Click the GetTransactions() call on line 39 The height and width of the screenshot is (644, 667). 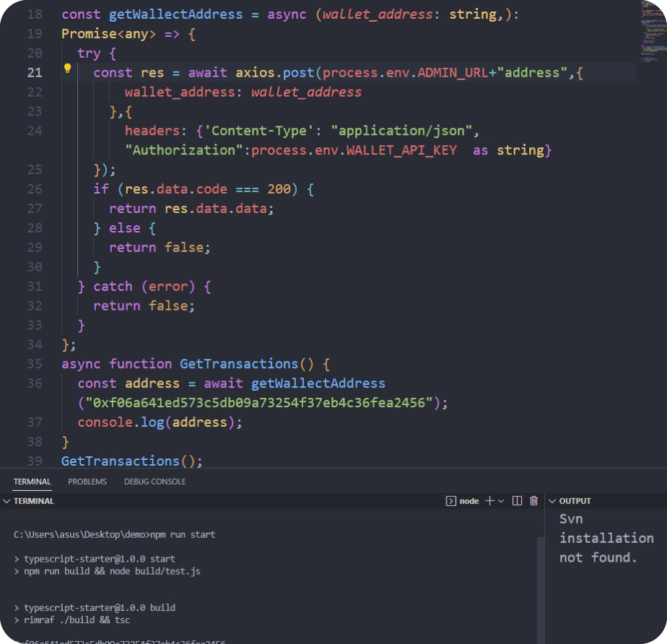coord(131,461)
